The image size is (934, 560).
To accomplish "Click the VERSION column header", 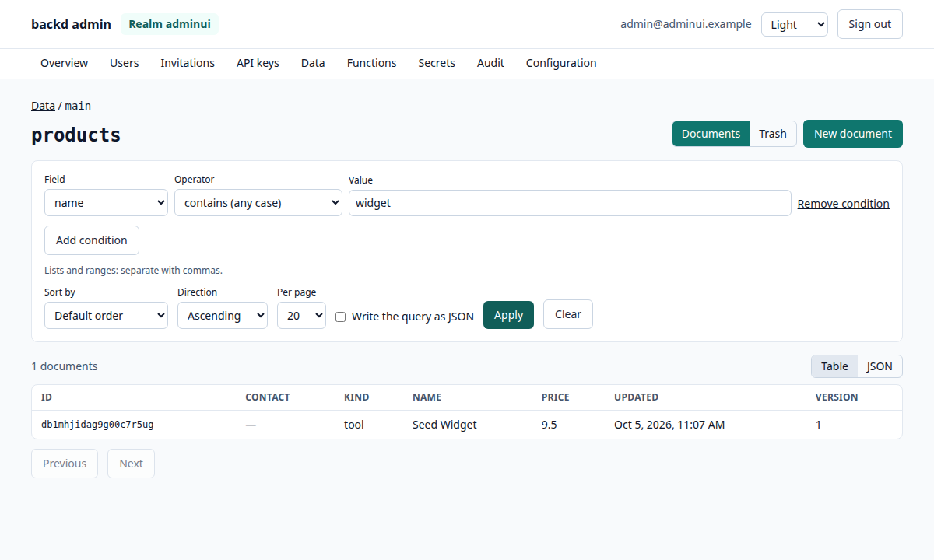I will click(837, 397).
